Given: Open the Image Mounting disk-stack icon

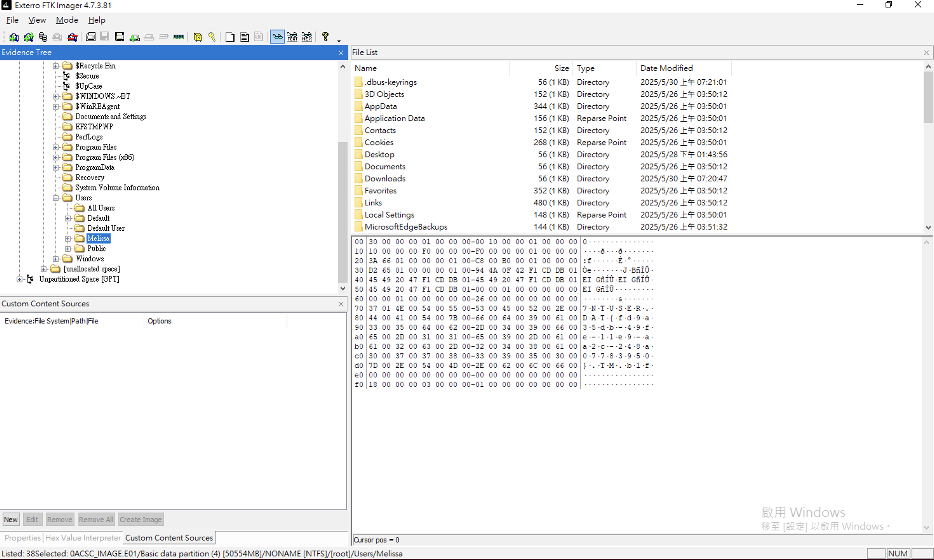Looking at the screenshot, I should [43, 37].
